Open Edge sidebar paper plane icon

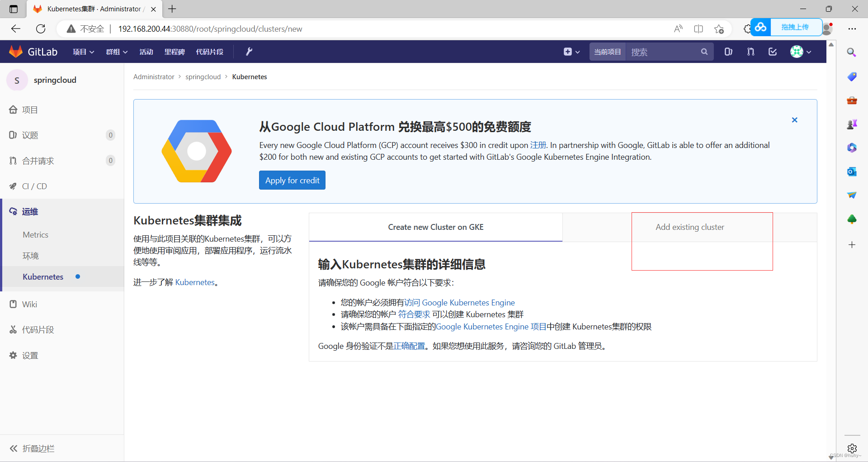tap(852, 195)
